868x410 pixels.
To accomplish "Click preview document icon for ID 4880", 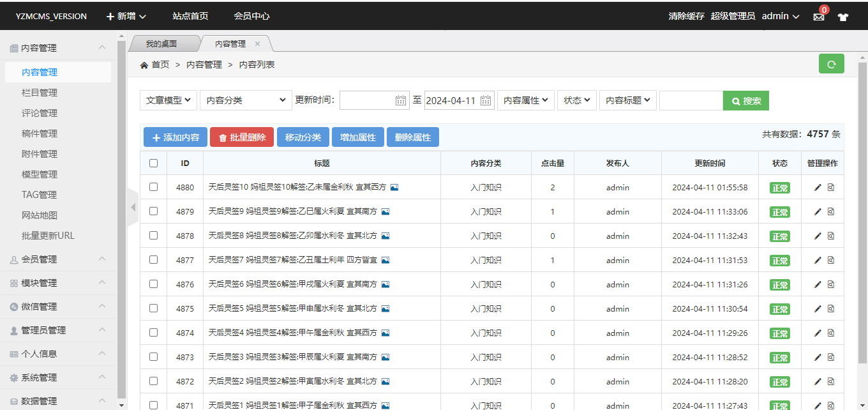I will [831, 187].
